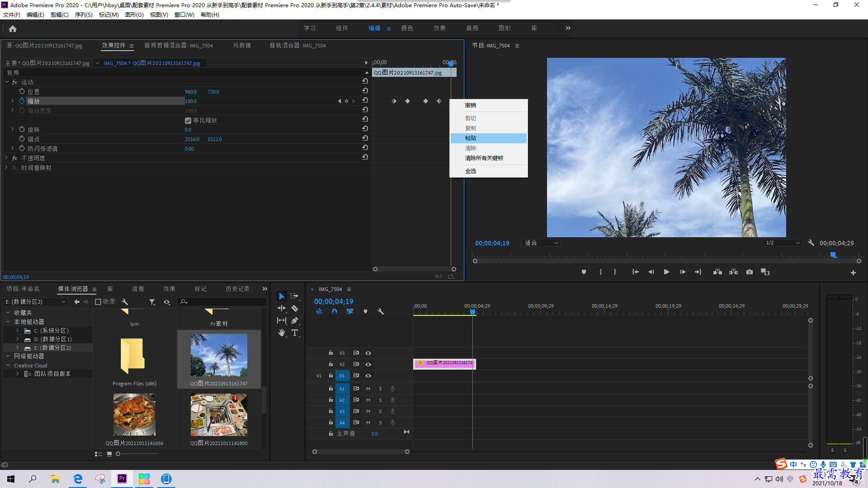Click Program monitor playhead marker
Screen dimensions: 868x488
pos(834,255)
